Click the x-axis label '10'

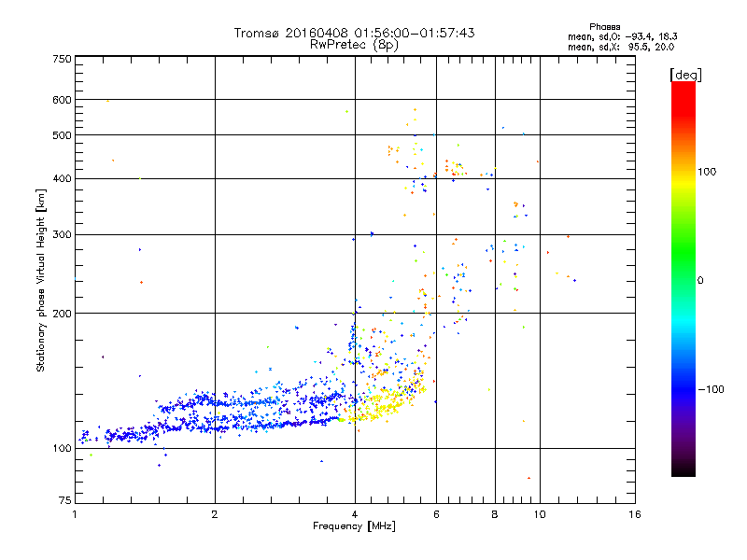(x=540, y=514)
